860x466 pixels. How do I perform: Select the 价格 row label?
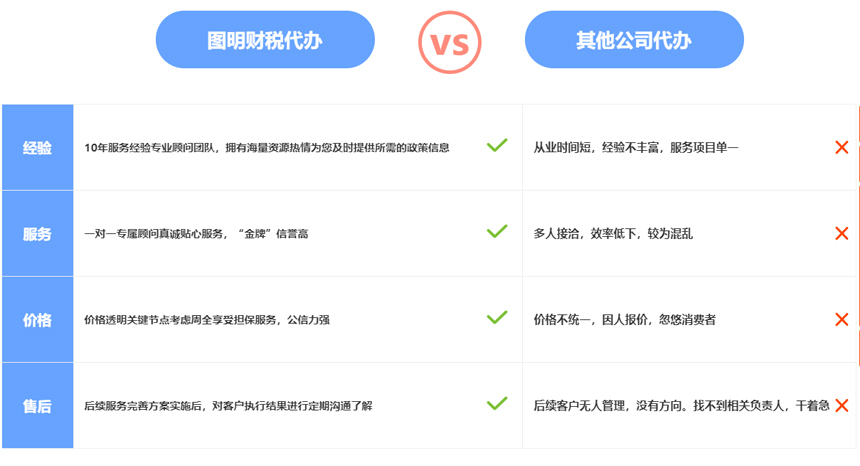tap(37, 320)
